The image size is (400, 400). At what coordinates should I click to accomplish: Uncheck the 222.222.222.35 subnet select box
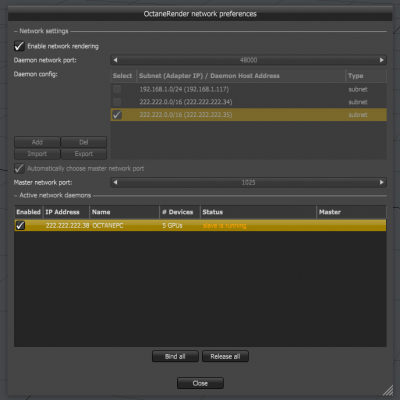pyautogui.click(x=117, y=115)
